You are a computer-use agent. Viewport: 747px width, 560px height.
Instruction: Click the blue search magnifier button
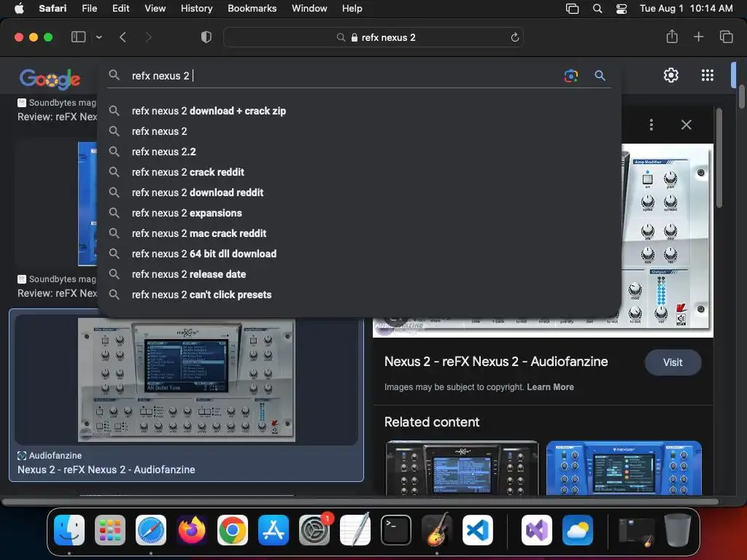click(x=600, y=76)
